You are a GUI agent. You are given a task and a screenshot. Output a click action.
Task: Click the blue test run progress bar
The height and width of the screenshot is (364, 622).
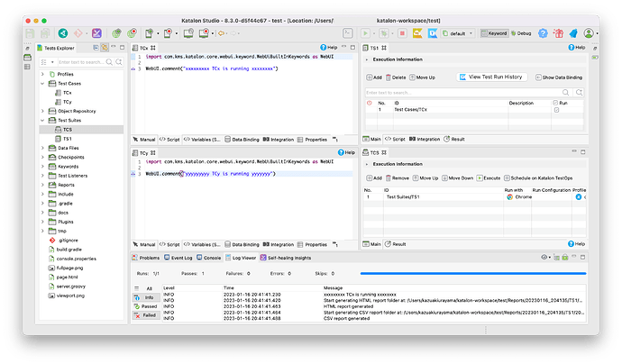click(473, 273)
